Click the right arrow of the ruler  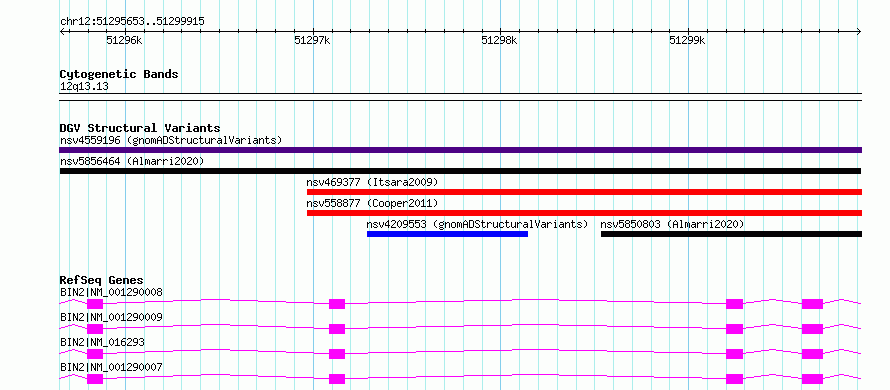859,32
